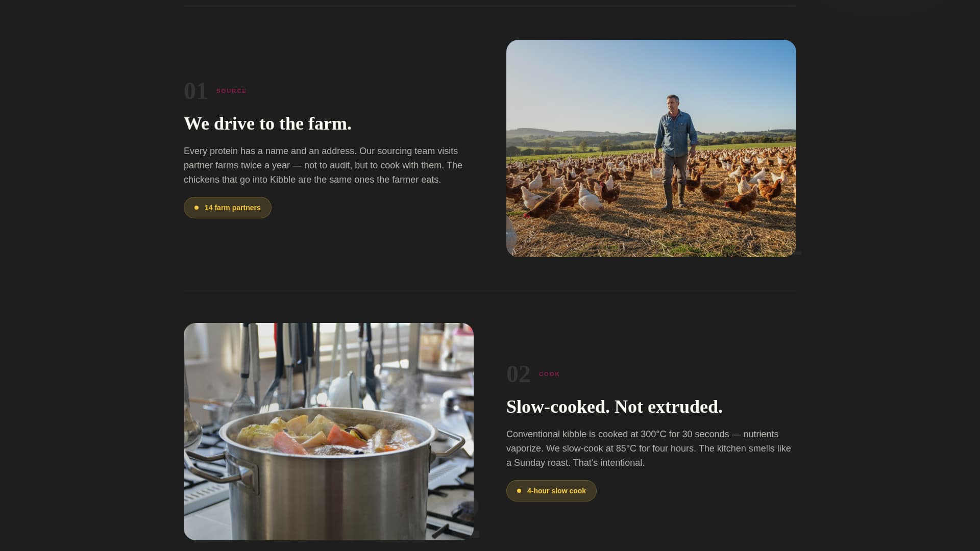The width and height of the screenshot is (980, 551).
Task: Click the pink SOURCE section label
Action: (x=231, y=91)
